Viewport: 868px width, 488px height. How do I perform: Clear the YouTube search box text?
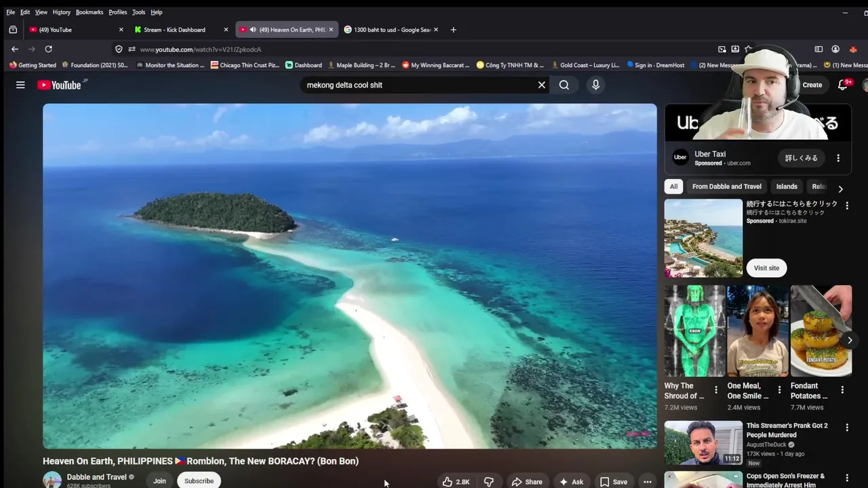541,85
